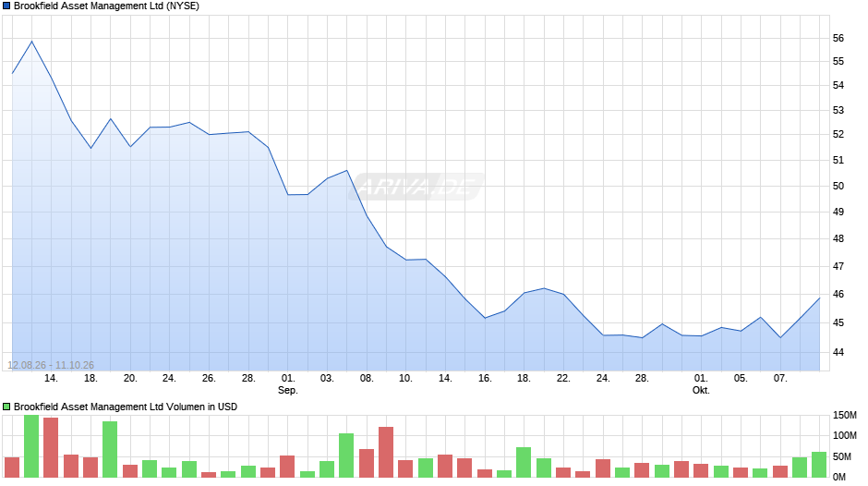
Task: Click the price axis label 48
Action: [838, 239]
